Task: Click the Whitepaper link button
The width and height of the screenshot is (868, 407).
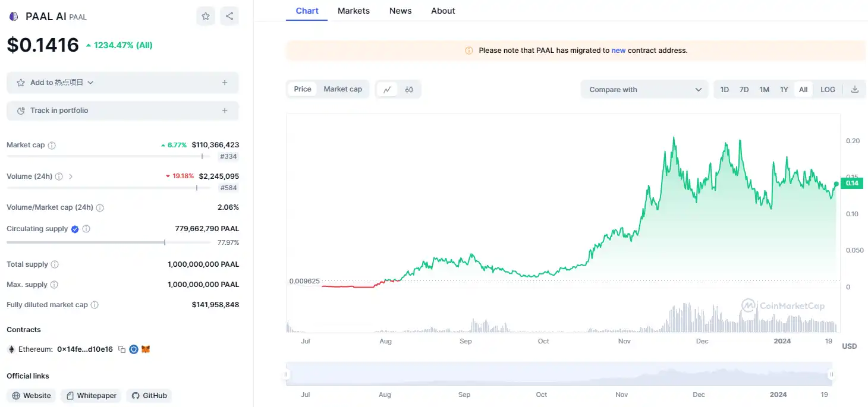Action: click(92, 396)
